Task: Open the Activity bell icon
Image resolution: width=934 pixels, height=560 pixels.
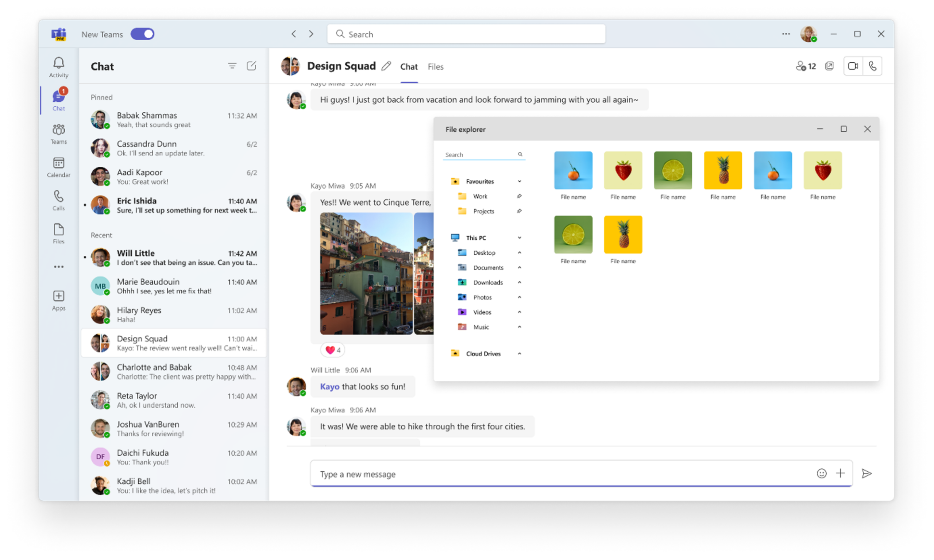Action: tap(58, 63)
